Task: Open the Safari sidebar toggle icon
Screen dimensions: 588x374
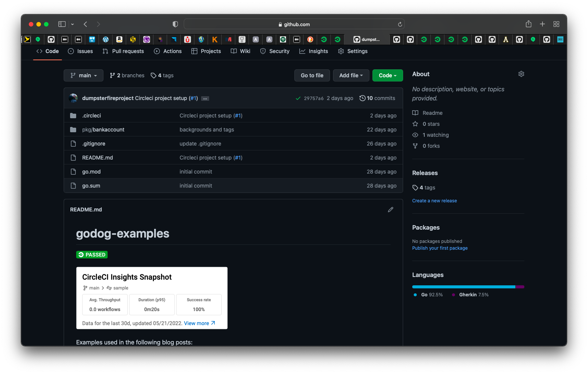Action: click(62, 24)
